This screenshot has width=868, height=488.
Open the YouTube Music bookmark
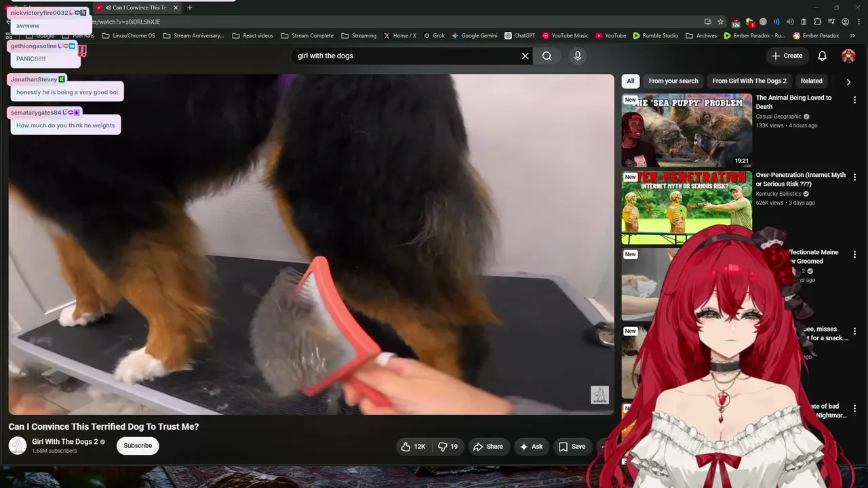(566, 36)
